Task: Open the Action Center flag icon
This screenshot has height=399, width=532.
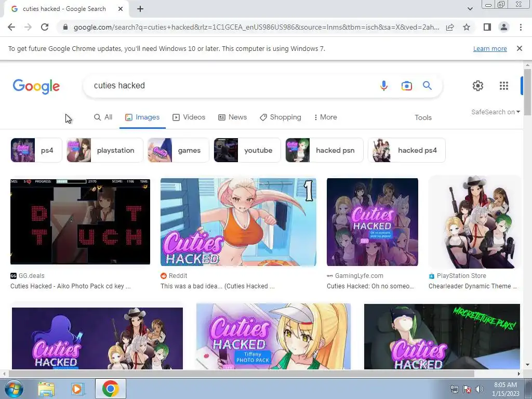Action: [x=467, y=389]
